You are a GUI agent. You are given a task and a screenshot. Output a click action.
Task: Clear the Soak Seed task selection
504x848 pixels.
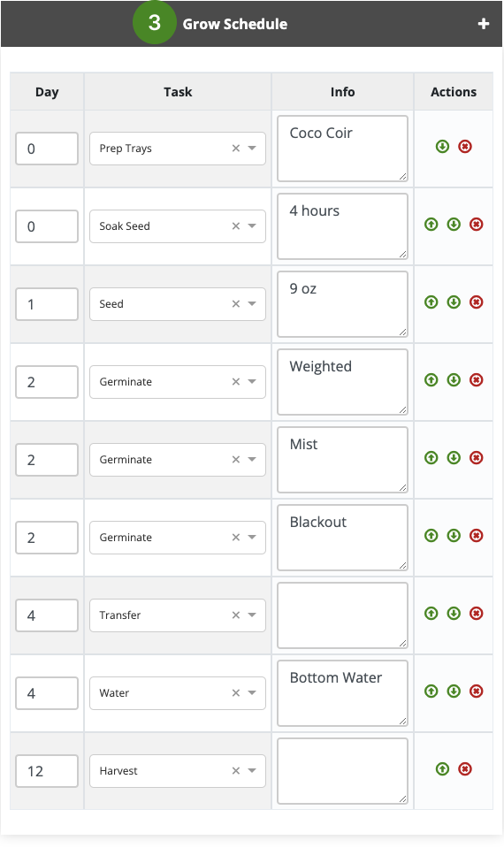click(x=236, y=226)
